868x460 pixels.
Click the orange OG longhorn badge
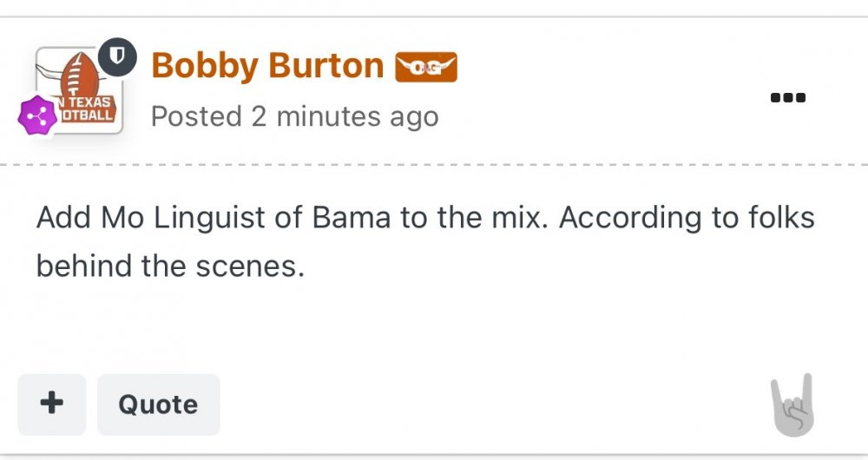coord(425,68)
